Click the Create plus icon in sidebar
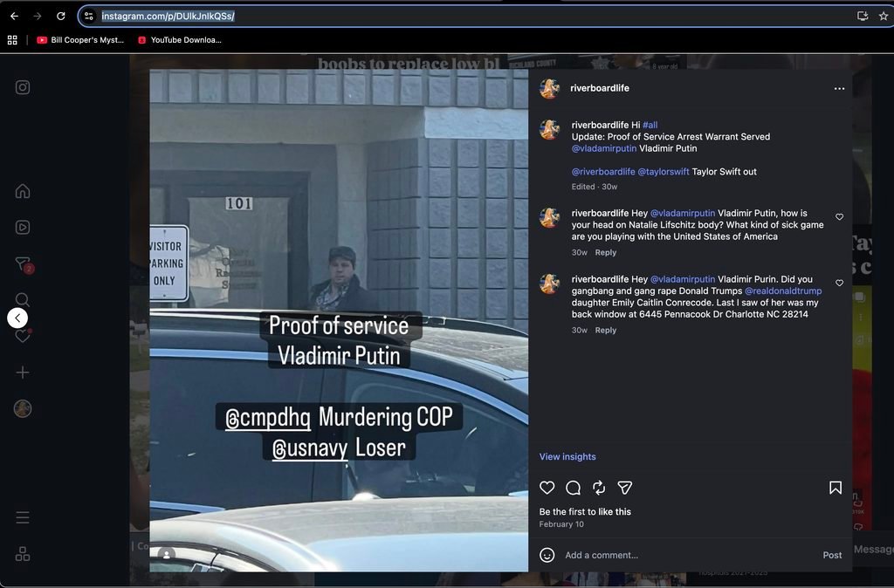Viewport: 894px width, 588px height. (x=22, y=373)
